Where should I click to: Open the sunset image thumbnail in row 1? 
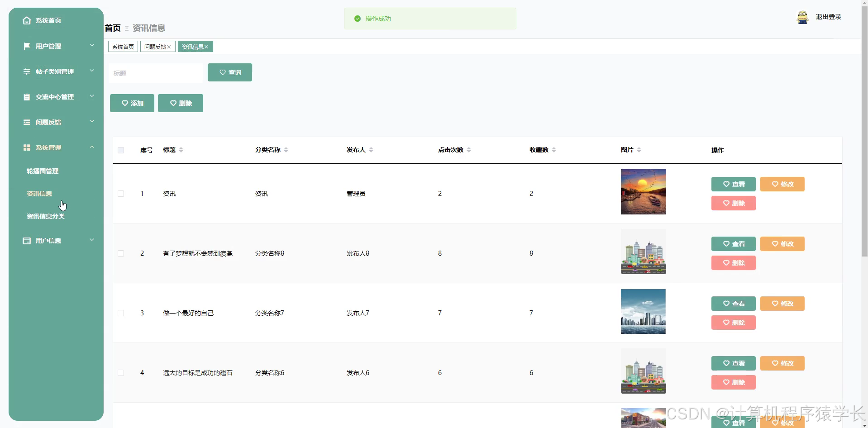point(644,192)
